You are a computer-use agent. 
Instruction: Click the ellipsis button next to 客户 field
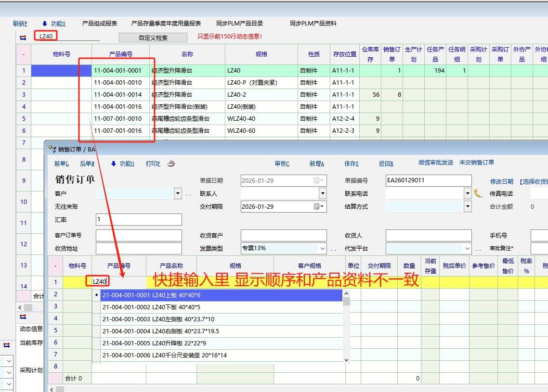coord(188,194)
